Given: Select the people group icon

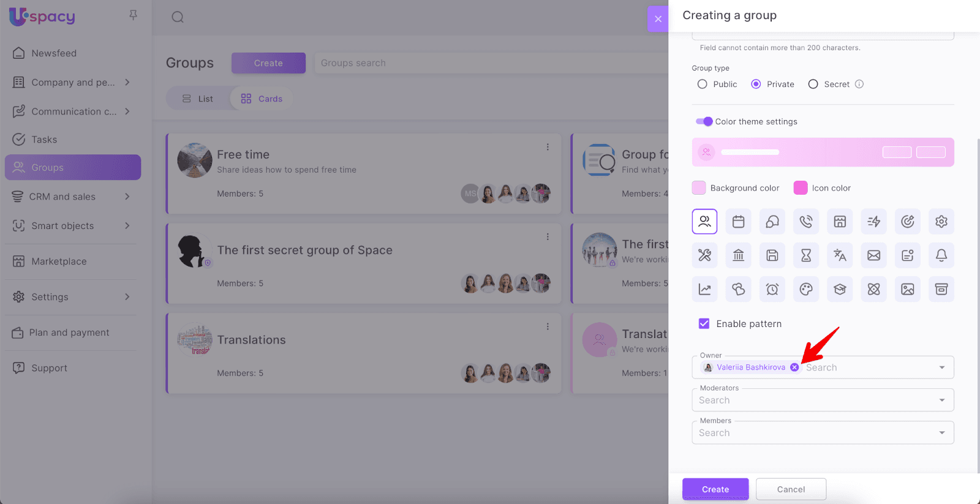Looking at the screenshot, I should (x=704, y=221).
